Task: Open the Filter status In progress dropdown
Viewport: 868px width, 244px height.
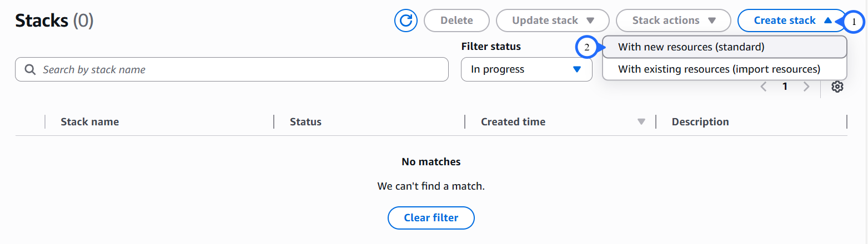Action: (526, 70)
